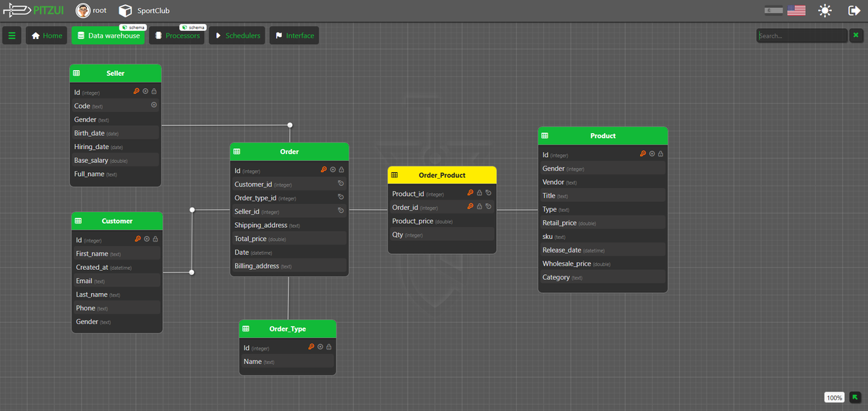Click the Order_Type Id unique circle icon

[x=320, y=347]
